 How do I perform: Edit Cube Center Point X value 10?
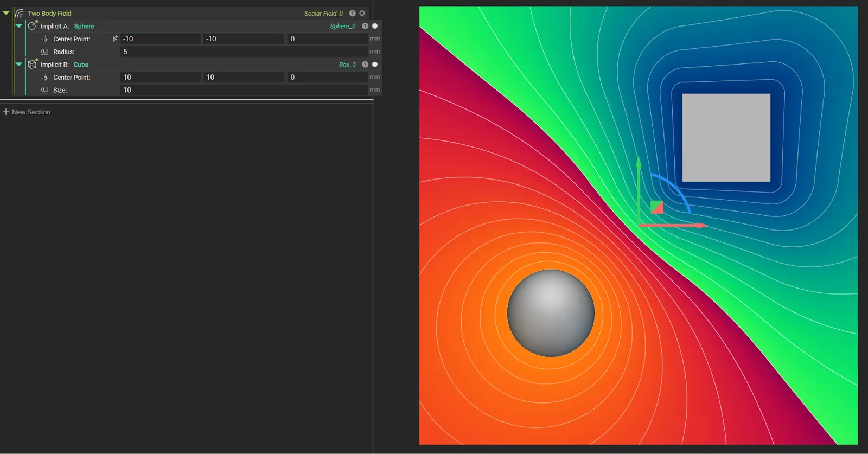(160, 77)
